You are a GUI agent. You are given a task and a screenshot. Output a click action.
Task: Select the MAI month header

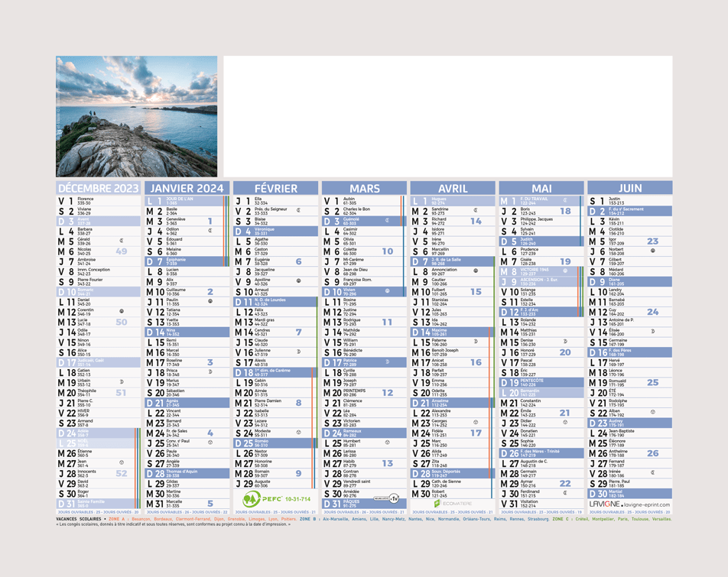click(x=541, y=189)
